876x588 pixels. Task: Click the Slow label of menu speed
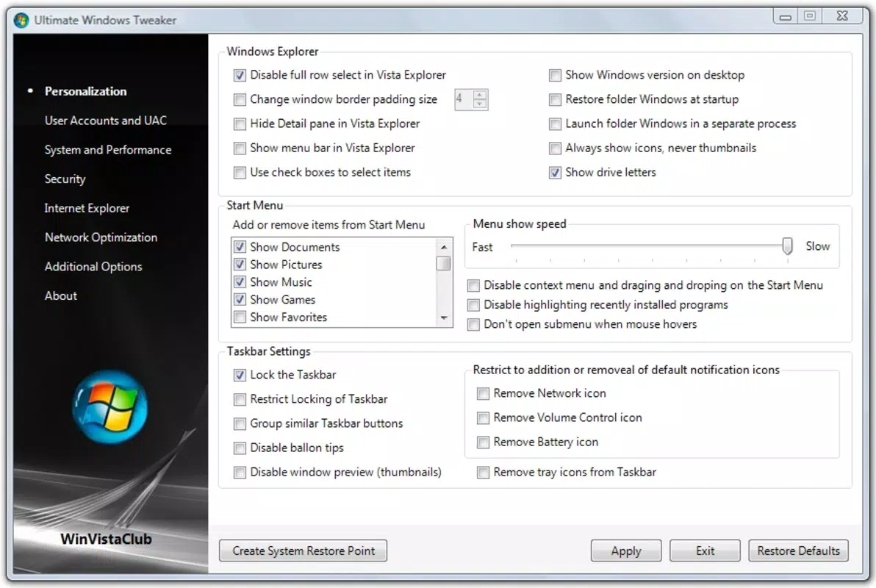pos(817,246)
